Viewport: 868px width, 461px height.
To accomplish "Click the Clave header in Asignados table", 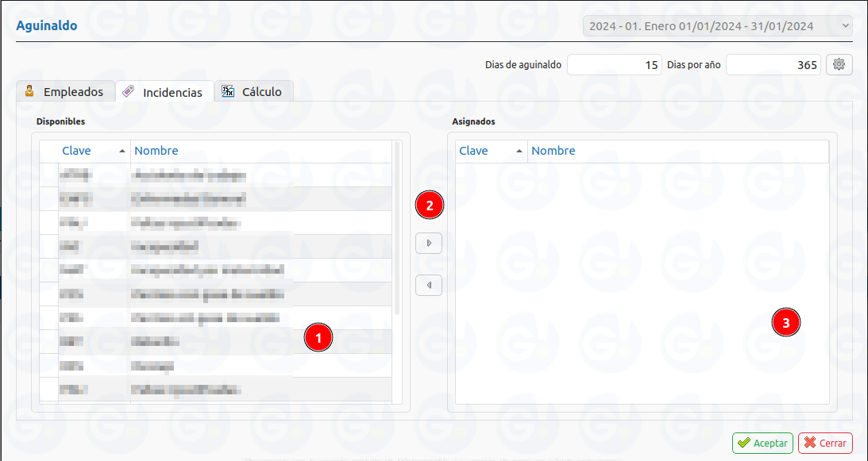I will 474,151.
